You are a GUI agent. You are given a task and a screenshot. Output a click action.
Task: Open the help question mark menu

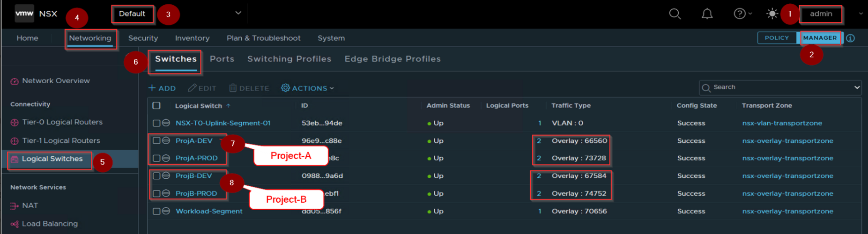740,14
